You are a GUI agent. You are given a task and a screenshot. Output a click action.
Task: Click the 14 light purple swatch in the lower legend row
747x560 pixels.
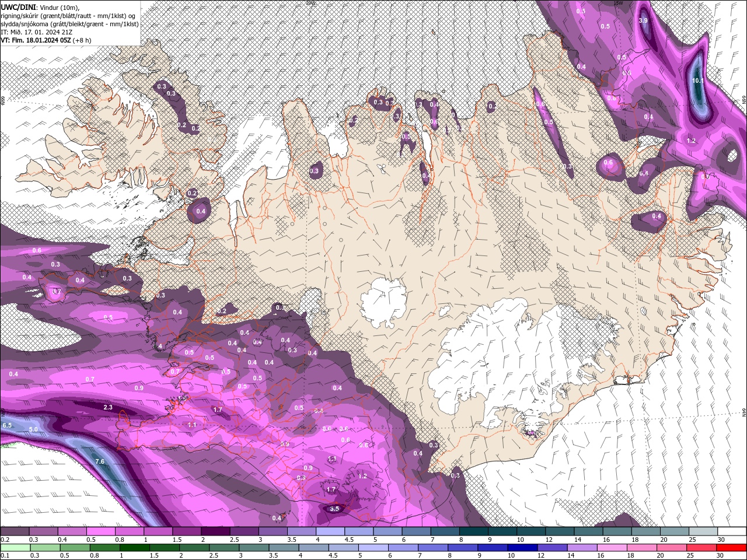tap(582, 547)
